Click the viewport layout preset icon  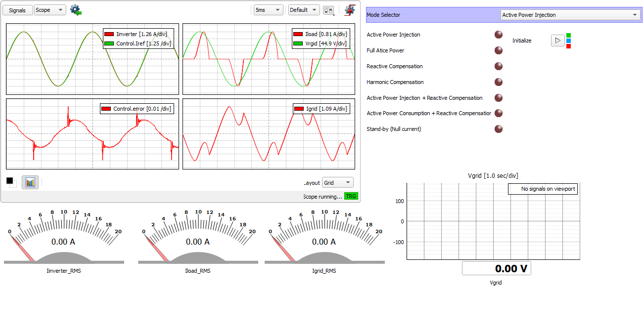(328, 10)
